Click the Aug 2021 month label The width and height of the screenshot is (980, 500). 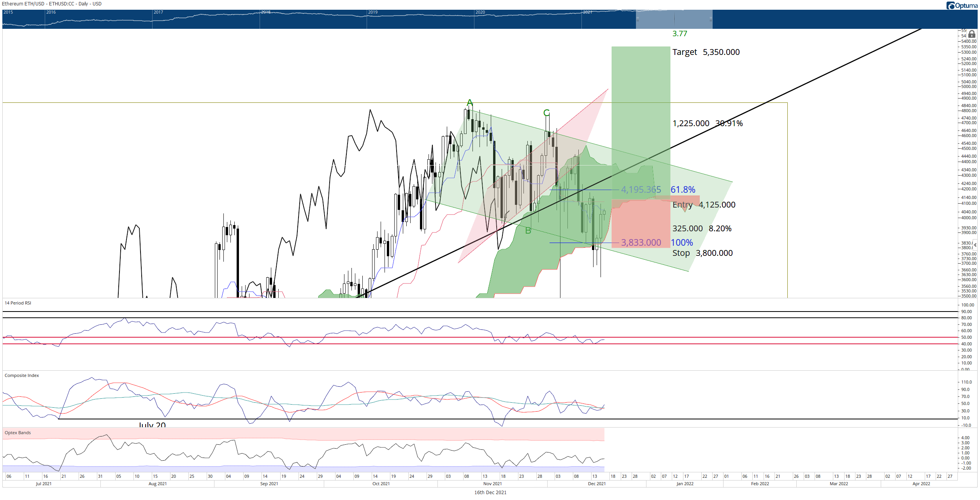pyautogui.click(x=158, y=484)
